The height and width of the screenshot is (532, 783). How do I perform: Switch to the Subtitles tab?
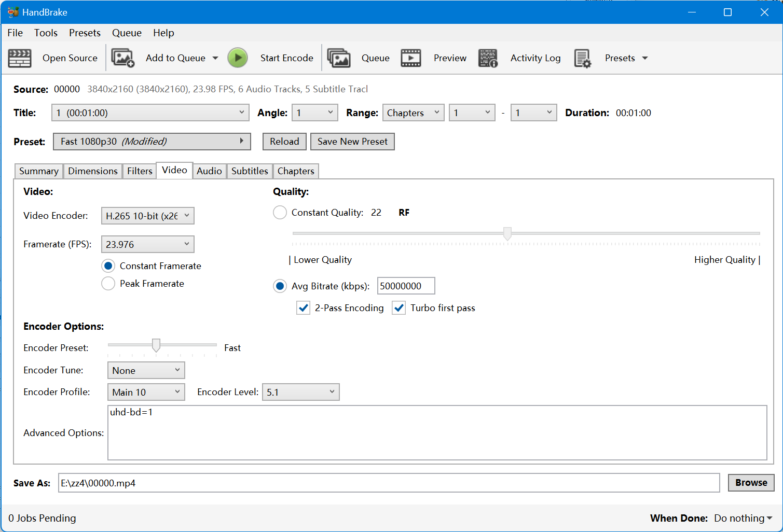pyautogui.click(x=250, y=171)
